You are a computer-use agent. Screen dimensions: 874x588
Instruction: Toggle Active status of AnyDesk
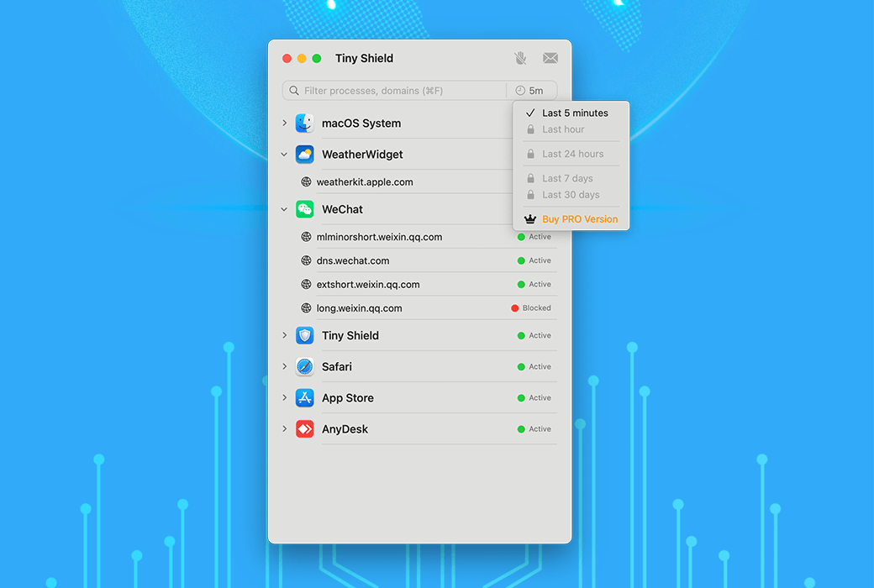pyautogui.click(x=534, y=429)
